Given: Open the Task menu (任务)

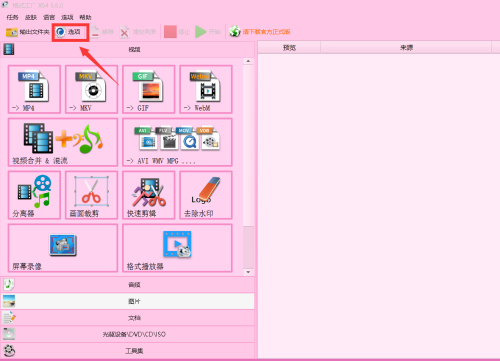Looking at the screenshot, I should click(x=12, y=17).
